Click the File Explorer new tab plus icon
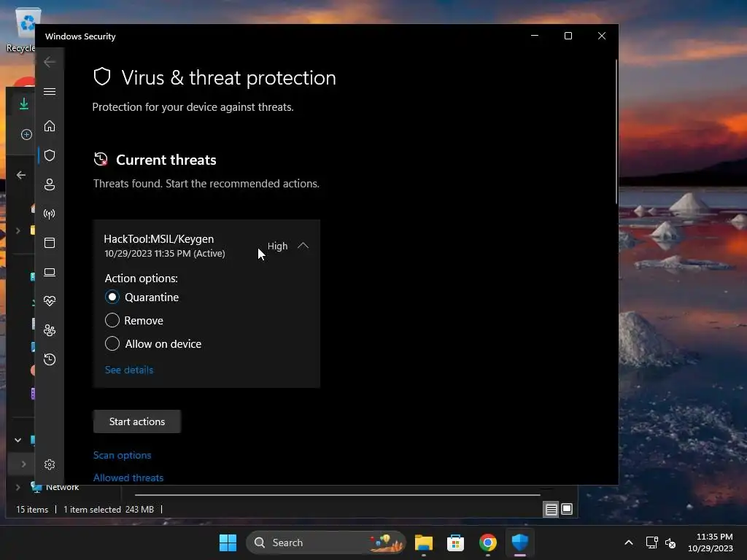Viewport: 747px width, 560px height. coord(27,135)
